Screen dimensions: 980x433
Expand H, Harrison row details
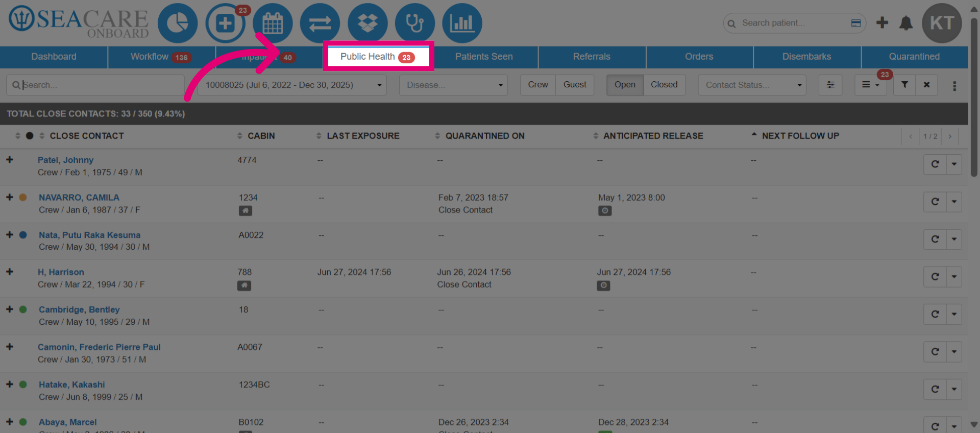coord(9,272)
